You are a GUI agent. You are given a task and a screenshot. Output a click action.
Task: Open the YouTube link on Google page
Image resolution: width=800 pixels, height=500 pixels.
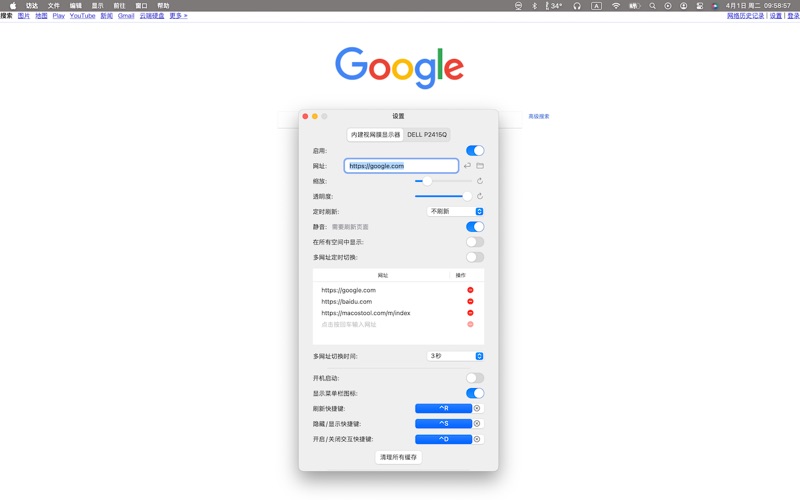pos(82,16)
